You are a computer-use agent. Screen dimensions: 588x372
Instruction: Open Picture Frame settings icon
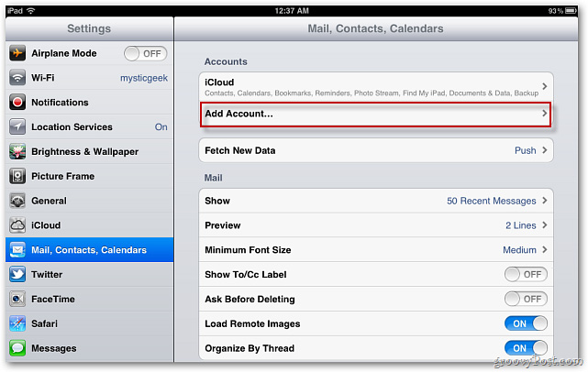(x=17, y=176)
